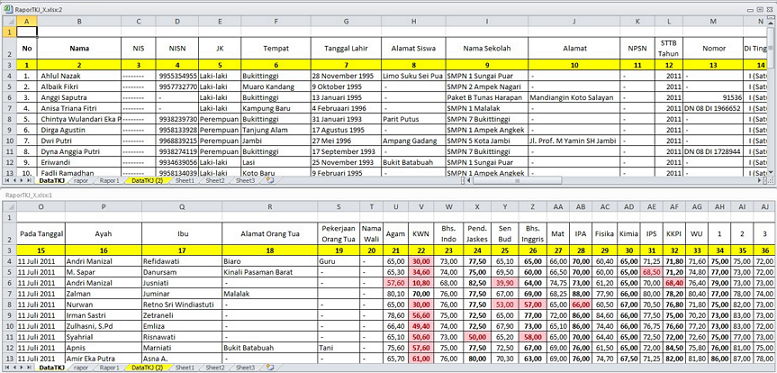
Task: Select cell 'Retno Sri Windiastuti'
Action: 181,304
